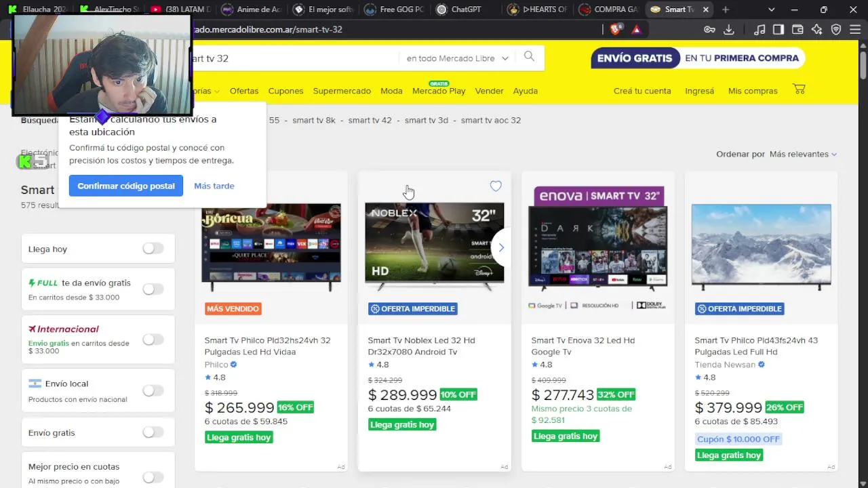Open Brave Shields icon in address bar
868x488 pixels.
(x=616, y=29)
